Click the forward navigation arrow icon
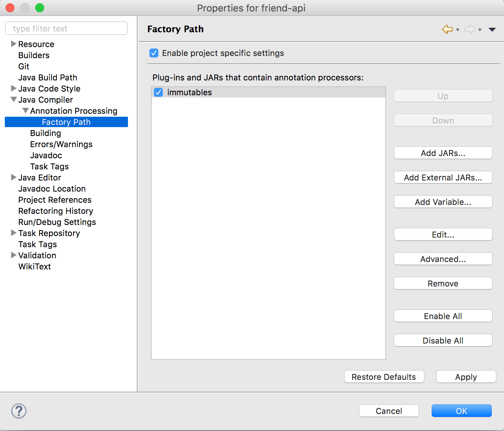 470,29
